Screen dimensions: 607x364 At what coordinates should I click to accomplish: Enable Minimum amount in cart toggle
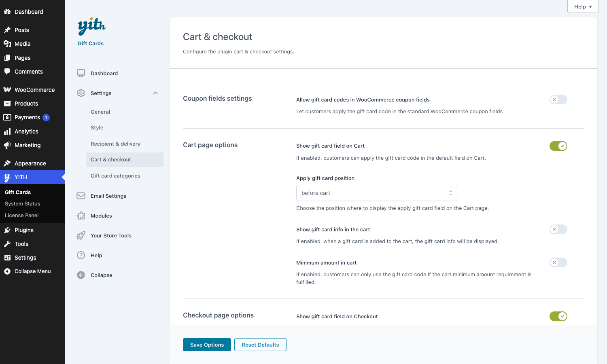[558, 262]
